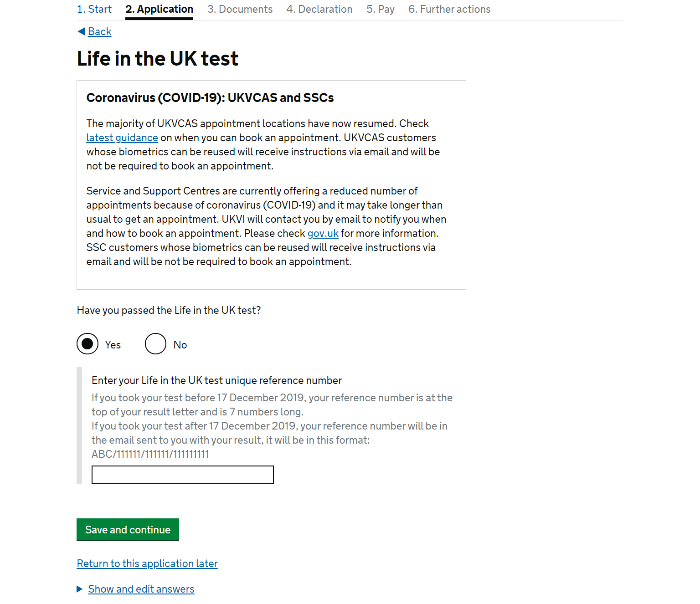Viewport: 700px width, 604px height.
Task: Open the 4. Declaration step
Action: (x=319, y=9)
